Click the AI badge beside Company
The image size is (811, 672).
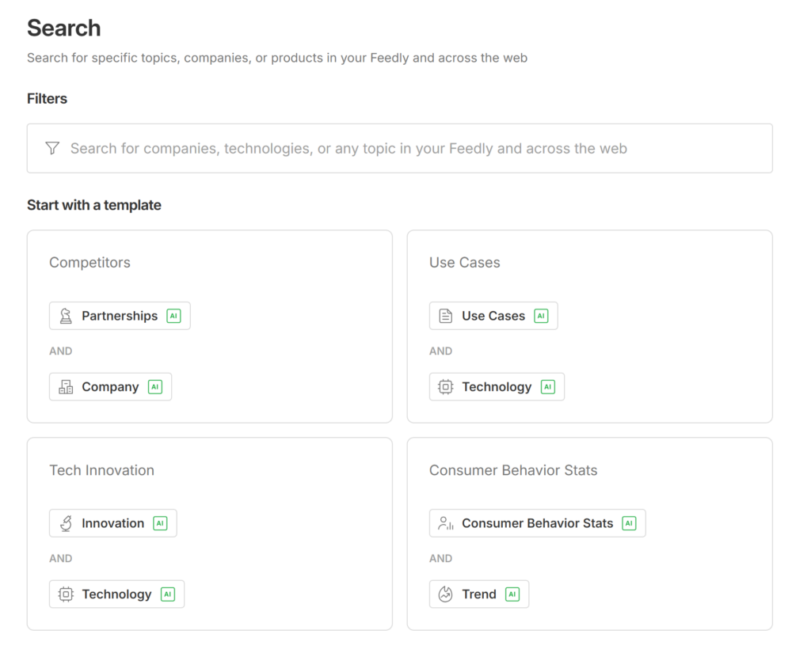coord(155,387)
